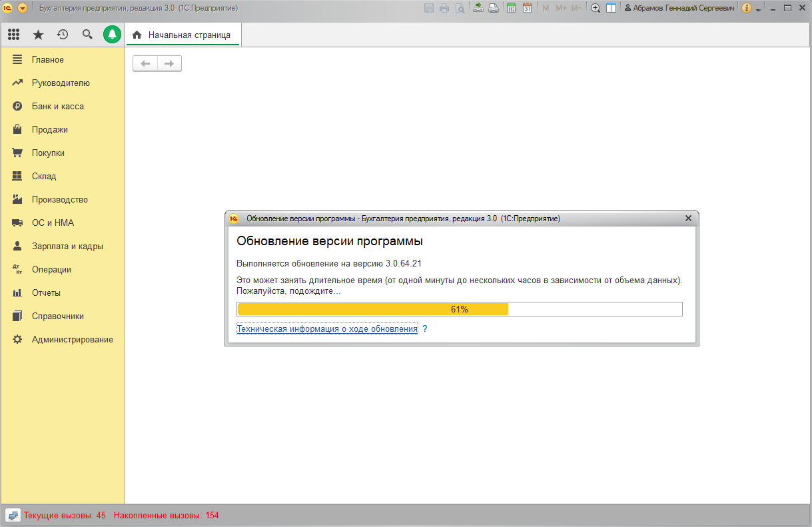
Task: Click the panel settings layout icon
Action: tap(611, 8)
